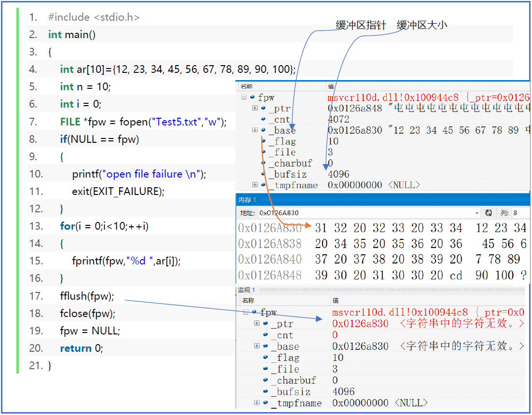
Task: Click the 名称 column header in upper watch panel
Action: (247, 86)
